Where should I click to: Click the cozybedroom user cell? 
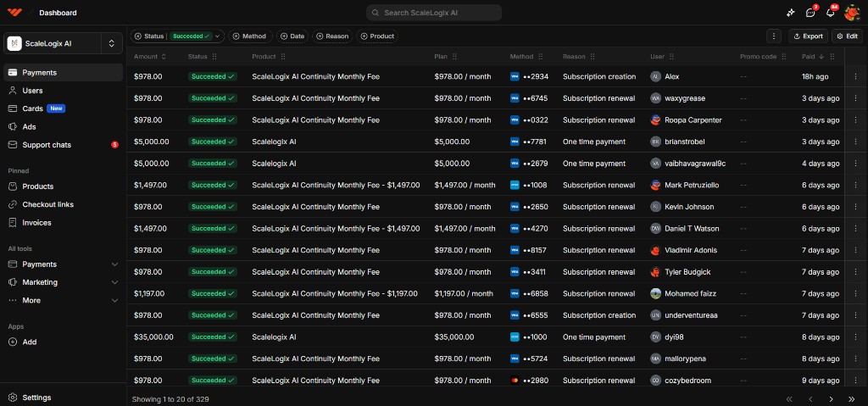point(681,381)
